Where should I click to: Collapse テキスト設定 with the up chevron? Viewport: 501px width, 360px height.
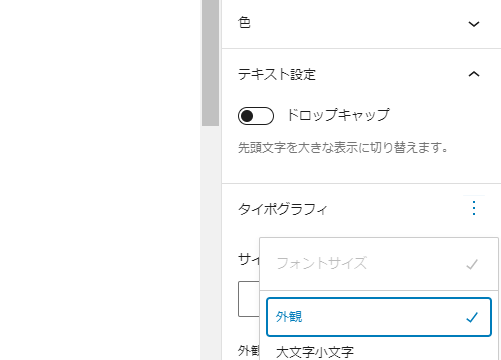(x=474, y=74)
